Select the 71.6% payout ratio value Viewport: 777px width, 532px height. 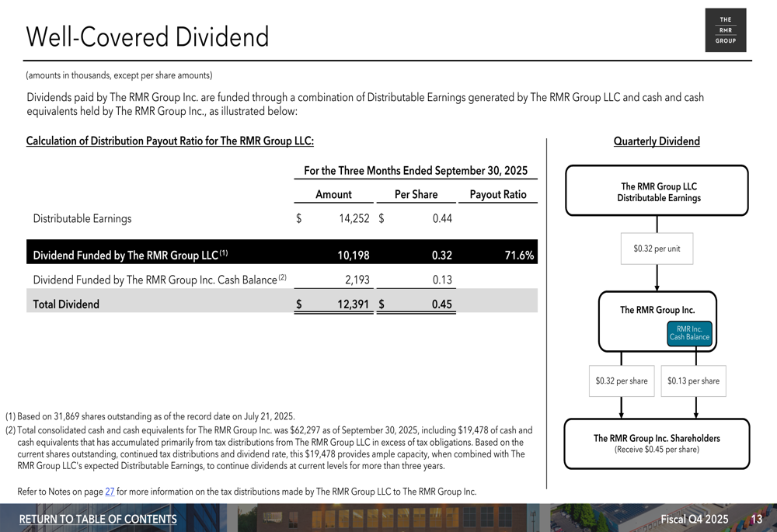(x=519, y=255)
